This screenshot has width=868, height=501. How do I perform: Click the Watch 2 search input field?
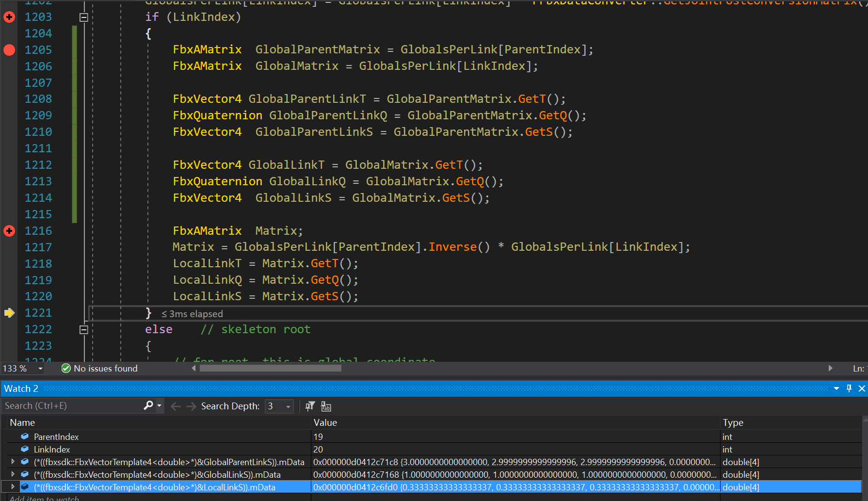[x=73, y=406]
